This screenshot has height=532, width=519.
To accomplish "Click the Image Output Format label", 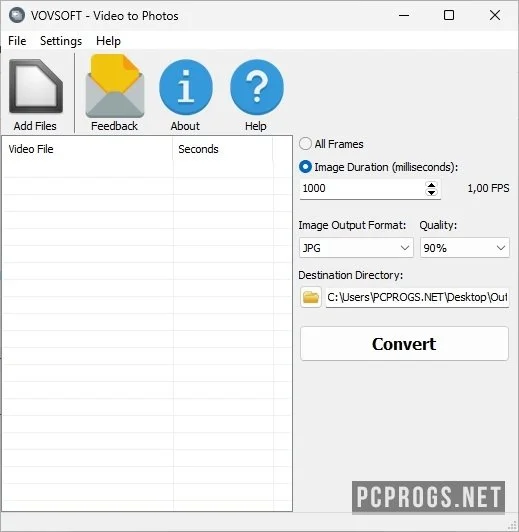I will pyautogui.click(x=352, y=225).
